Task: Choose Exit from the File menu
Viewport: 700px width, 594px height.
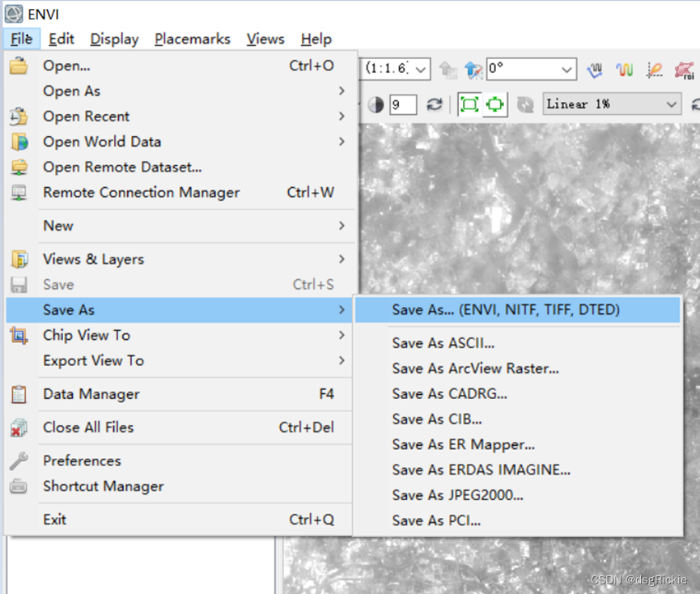Action: coord(179,520)
